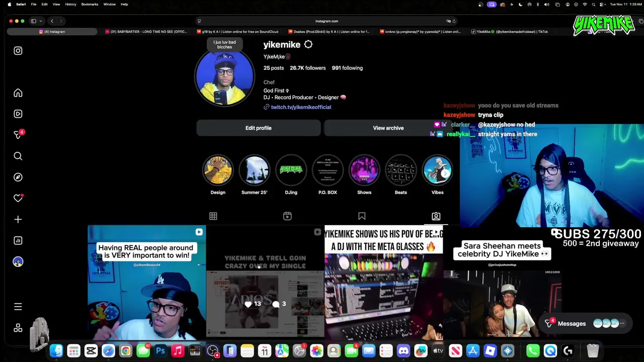Image resolution: width=644 pixels, height=362 pixels.
Task: Open Chrome from the Dock
Action: 126,350
